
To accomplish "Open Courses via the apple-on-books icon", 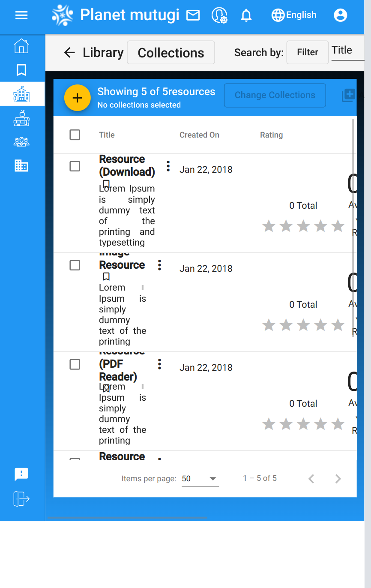I will coord(21,119).
